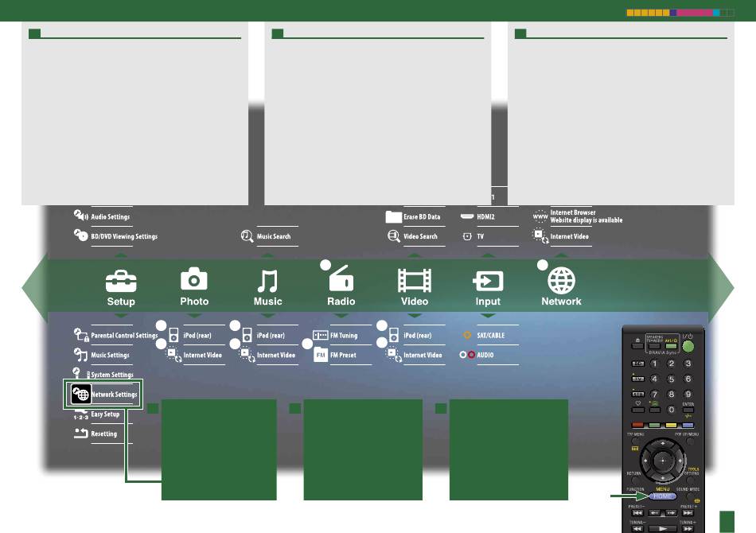756x533 pixels.
Task: Select the TV input
Action: 473,236
